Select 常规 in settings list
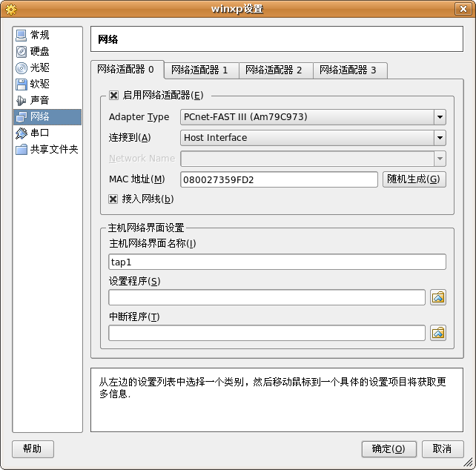The image size is (476, 470). 47,36
